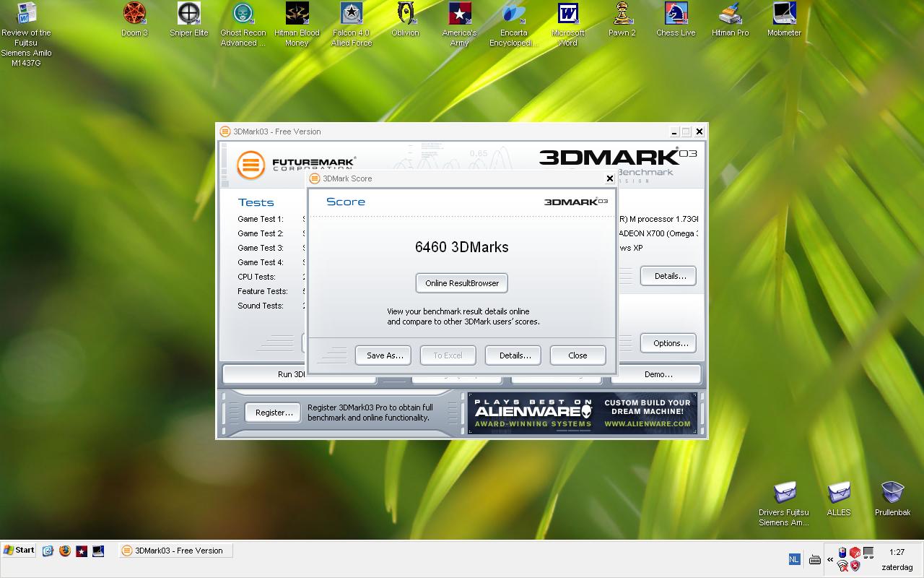Click the America's Army quick launch icon

[x=82, y=551]
